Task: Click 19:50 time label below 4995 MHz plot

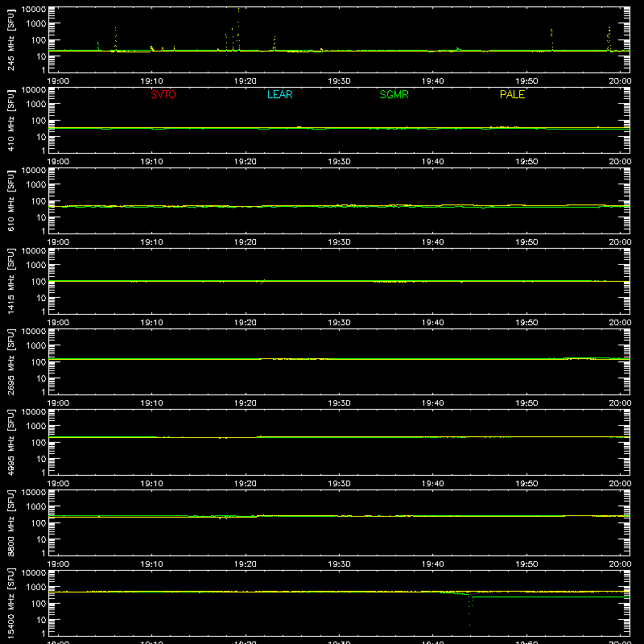Action: [526, 484]
